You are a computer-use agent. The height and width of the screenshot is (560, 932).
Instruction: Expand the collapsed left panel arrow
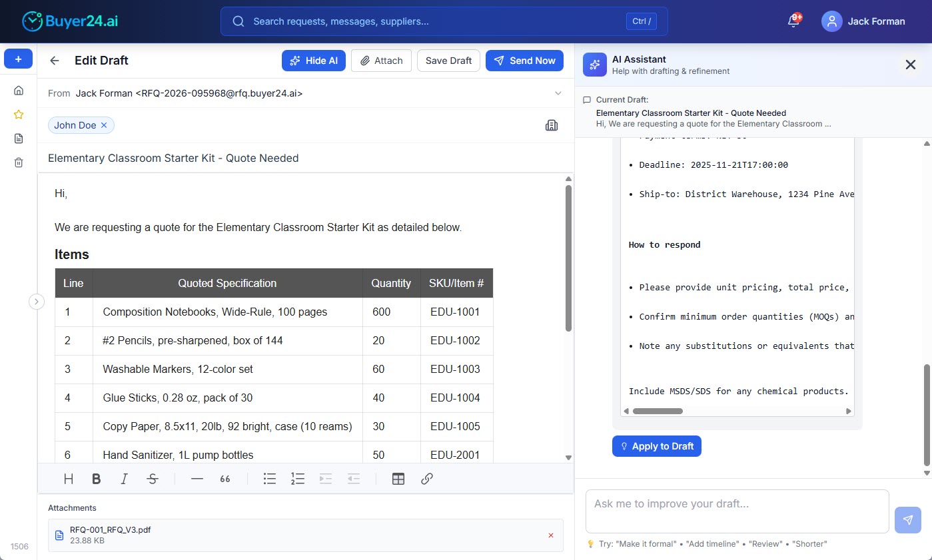(x=37, y=301)
